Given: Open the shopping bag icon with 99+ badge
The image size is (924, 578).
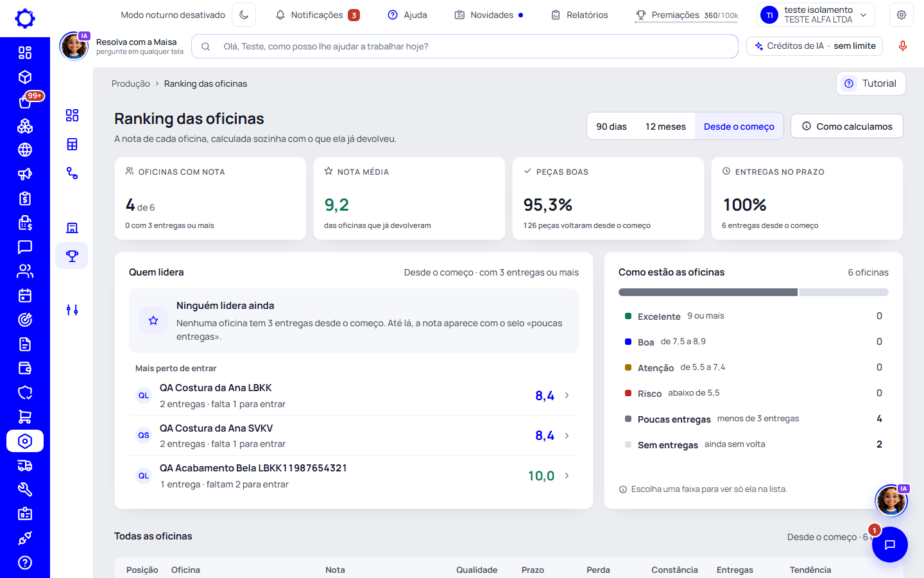Looking at the screenshot, I should (x=25, y=101).
